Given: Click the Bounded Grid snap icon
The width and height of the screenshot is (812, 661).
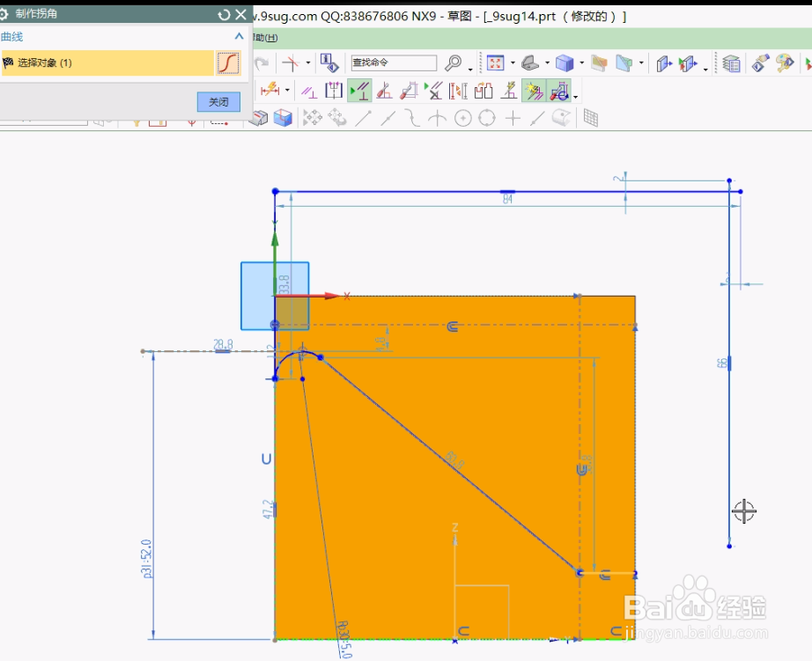Looking at the screenshot, I should pyautogui.click(x=590, y=118).
